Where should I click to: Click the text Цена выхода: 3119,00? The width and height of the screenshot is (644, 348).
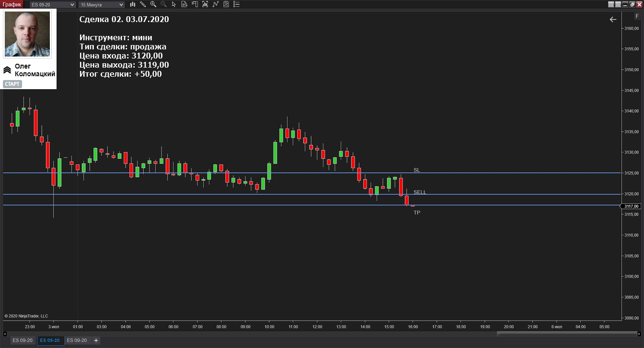coord(124,65)
